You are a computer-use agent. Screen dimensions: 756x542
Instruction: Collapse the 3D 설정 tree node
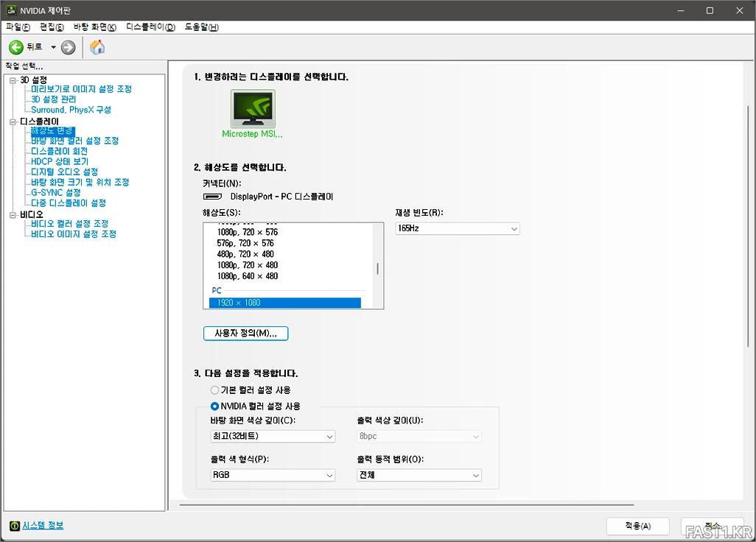(x=13, y=80)
